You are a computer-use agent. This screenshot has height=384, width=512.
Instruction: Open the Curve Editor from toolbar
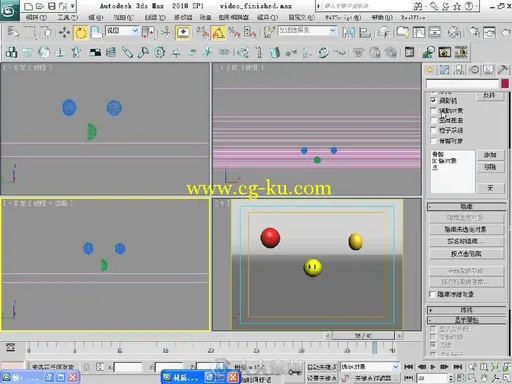(419, 32)
